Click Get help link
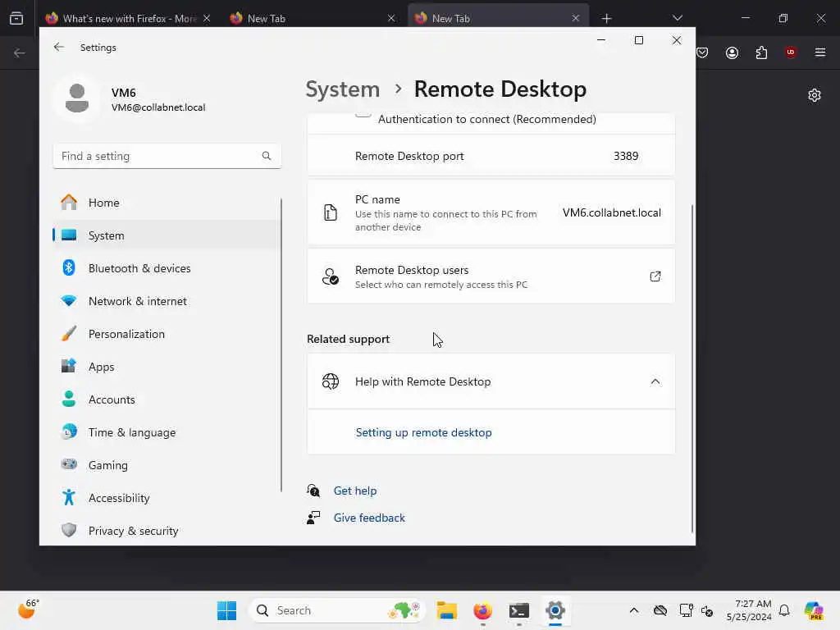The image size is (840, 630). [x=354, y=491]
